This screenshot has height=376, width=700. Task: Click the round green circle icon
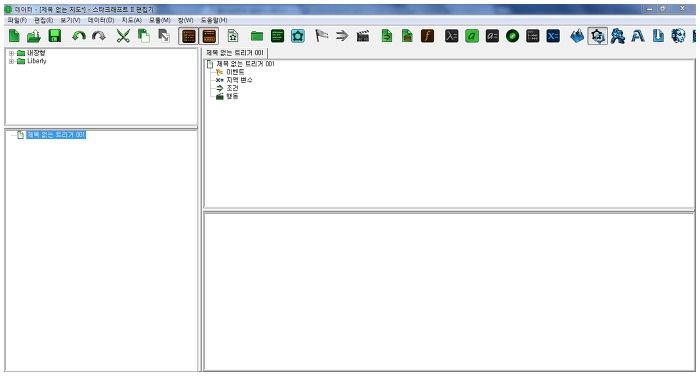512,36
